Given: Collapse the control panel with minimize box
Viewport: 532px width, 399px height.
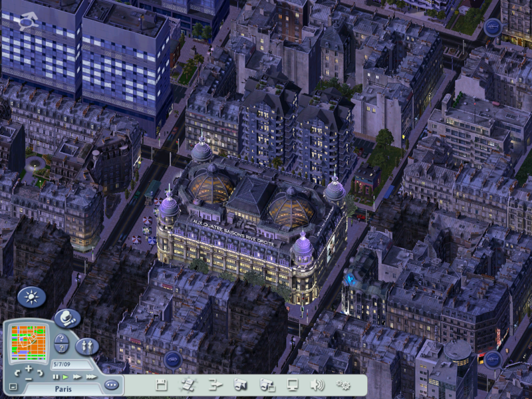Looking at the screenshot, I should [13, 386].
